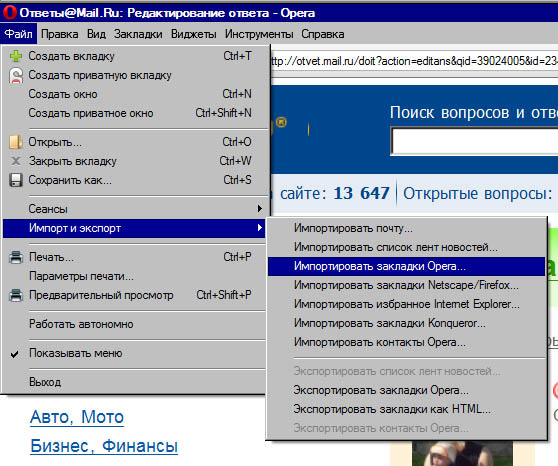Select the Импорт и экспорт entry
This screenshot has height=466, width=558.
(134, 228)
